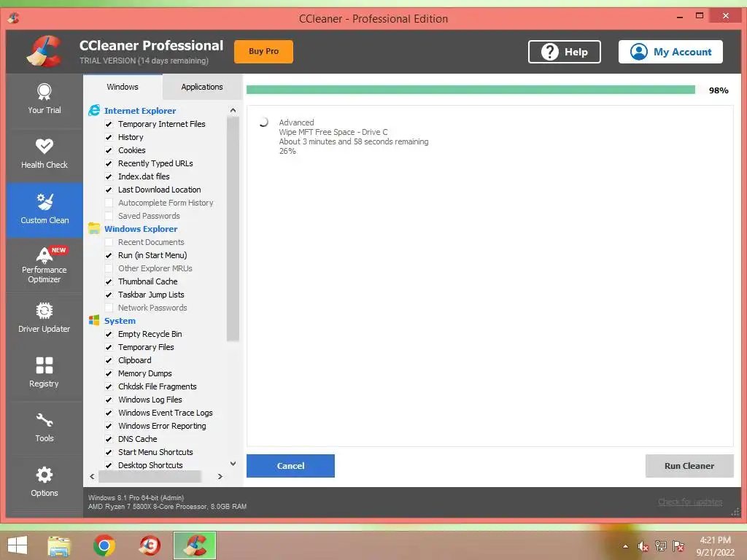Open the Your Trial section
Viewport: 747px width, 560px height.
pyautogui.click(x=44, y=99)
